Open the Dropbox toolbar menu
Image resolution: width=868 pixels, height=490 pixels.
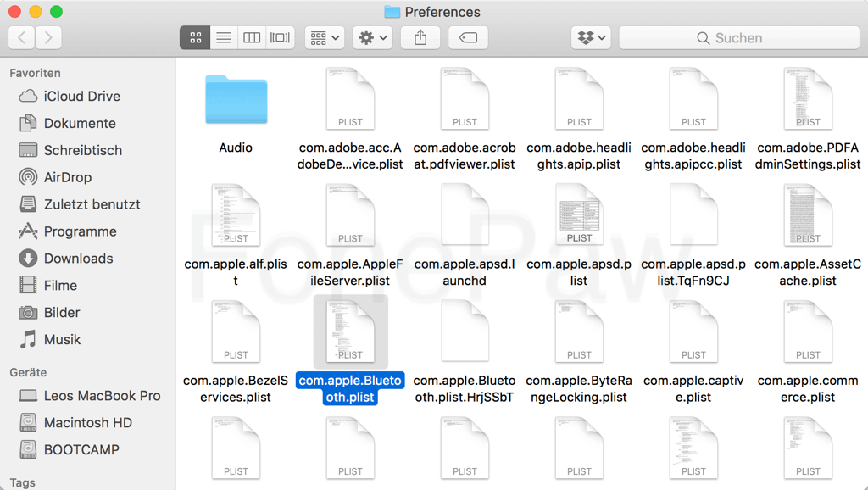click(591, 37)
